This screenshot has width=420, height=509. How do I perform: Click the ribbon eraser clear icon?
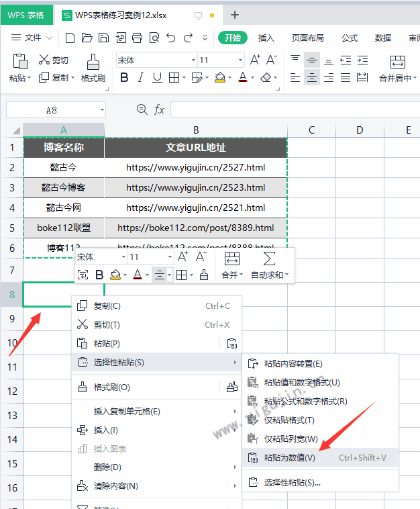coord(266,78)
